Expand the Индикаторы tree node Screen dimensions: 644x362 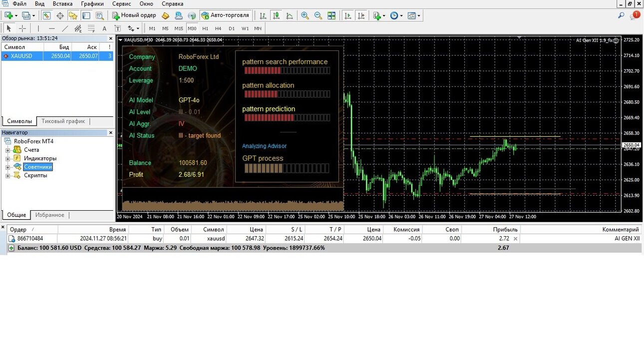point(8,158)
